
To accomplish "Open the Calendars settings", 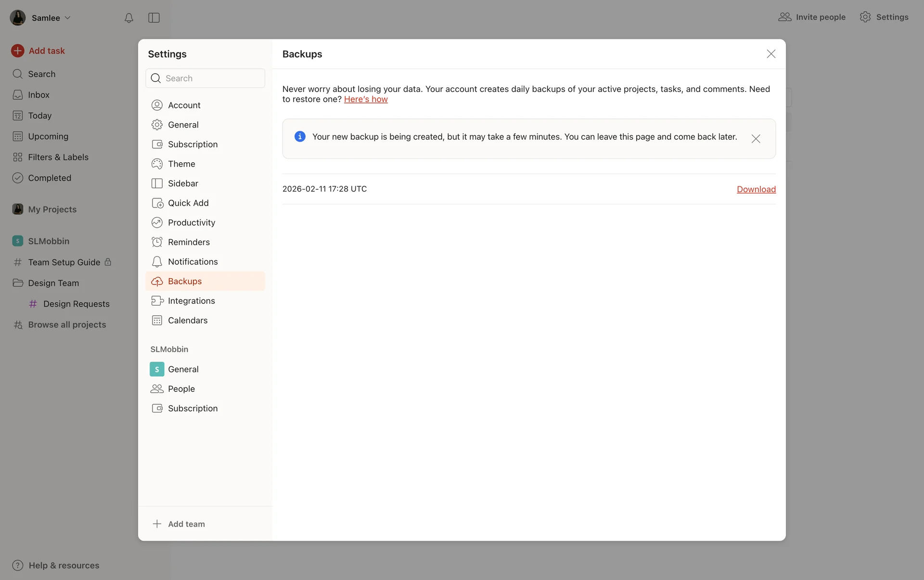I will (188, 321).
